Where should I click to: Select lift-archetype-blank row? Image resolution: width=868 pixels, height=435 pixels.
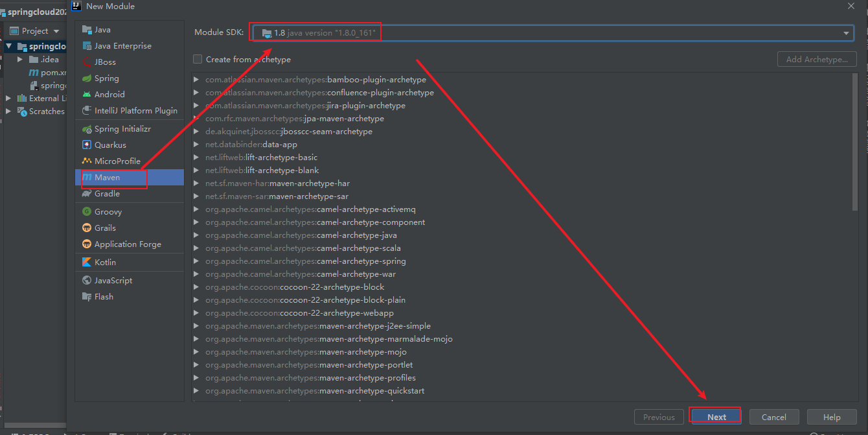(x=522, y=170)
